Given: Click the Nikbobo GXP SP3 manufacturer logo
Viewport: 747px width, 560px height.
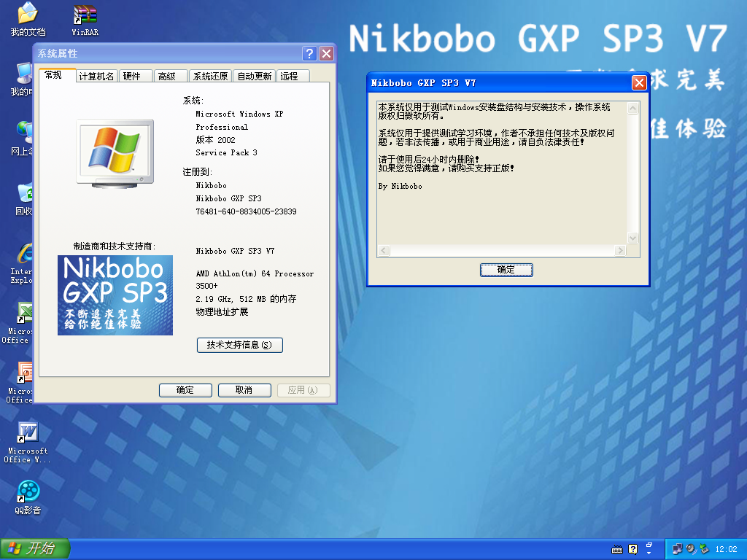Looking at the screenshot, I should [115, 295].
